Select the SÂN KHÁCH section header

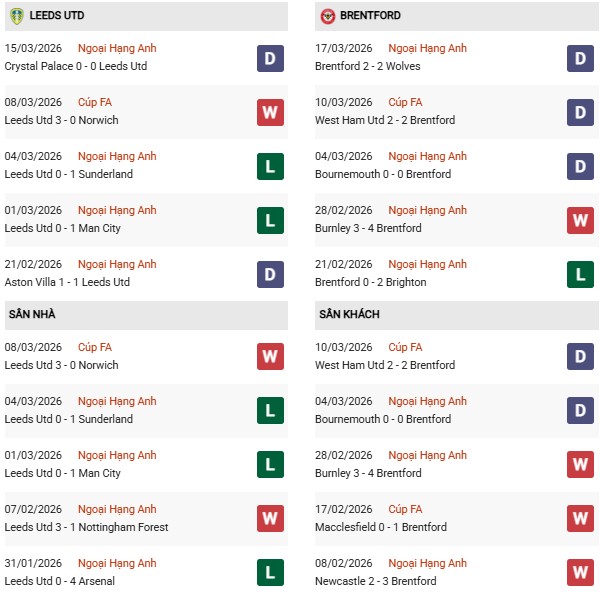pyautogui.click(x=351, y=315)
